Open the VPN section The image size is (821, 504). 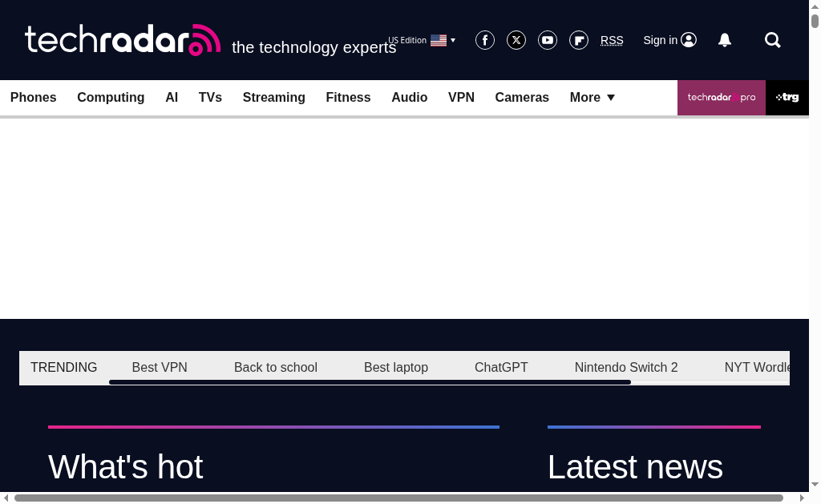pyautogui.click(x=461, y=97)
